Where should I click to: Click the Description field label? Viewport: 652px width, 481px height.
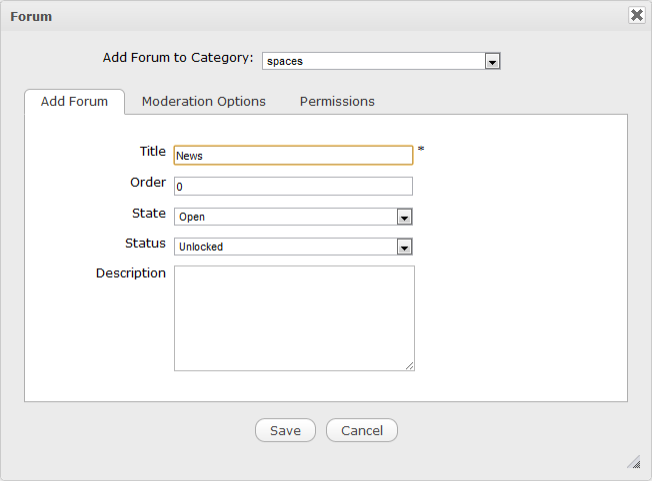tap(130, 273)
